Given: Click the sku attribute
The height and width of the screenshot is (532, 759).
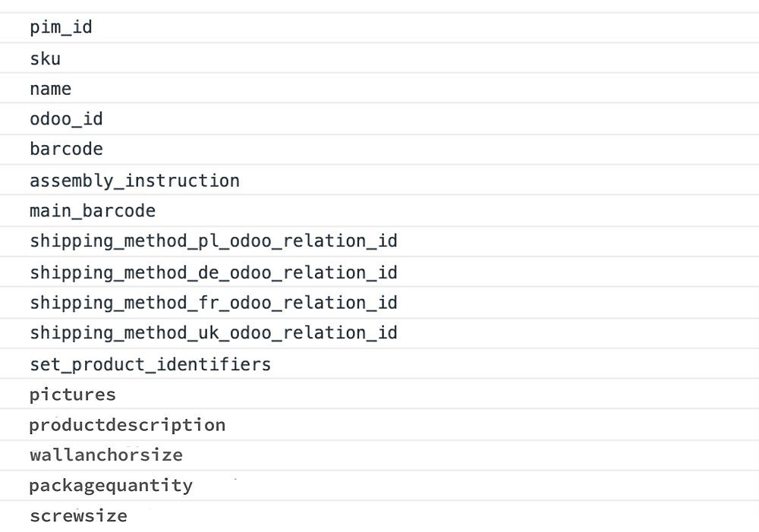Looking at the screenshot, I should pyautogui.click(x=46, y=58).
